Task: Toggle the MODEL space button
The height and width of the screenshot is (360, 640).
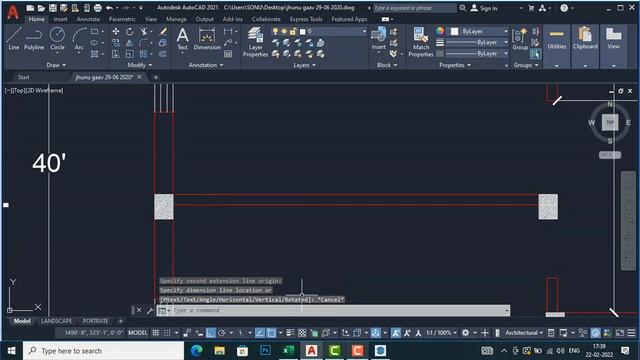Action: point(138,333)
